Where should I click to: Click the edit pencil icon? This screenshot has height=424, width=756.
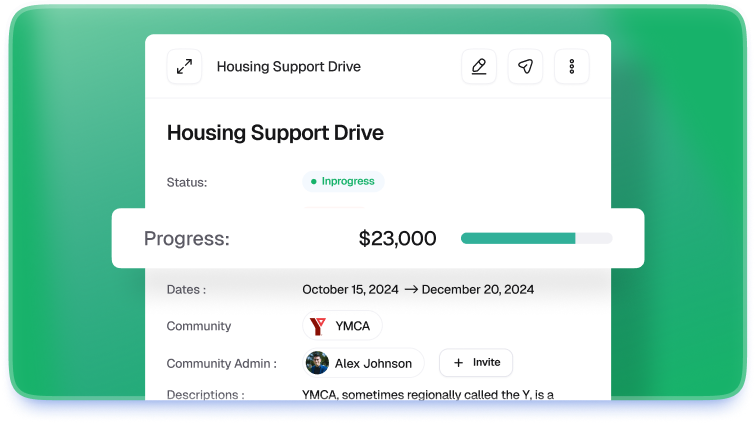pos(478,67)
